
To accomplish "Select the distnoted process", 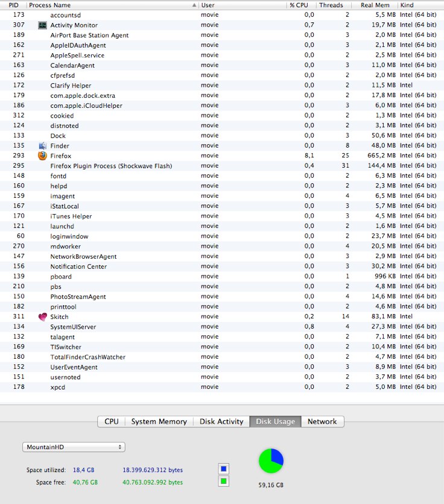I will pyautogui.click(x=222, y=125).
